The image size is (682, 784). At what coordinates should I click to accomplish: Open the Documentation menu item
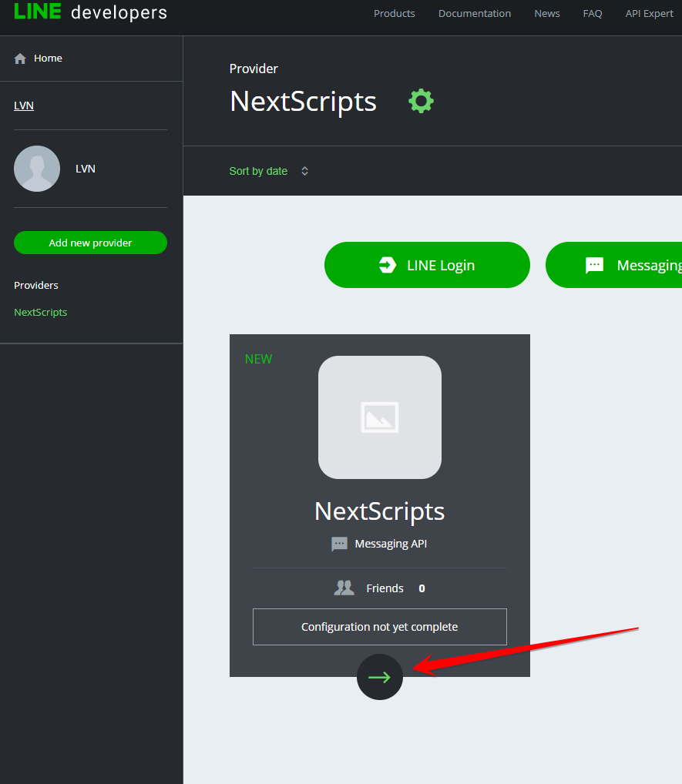tap(474, 14)
